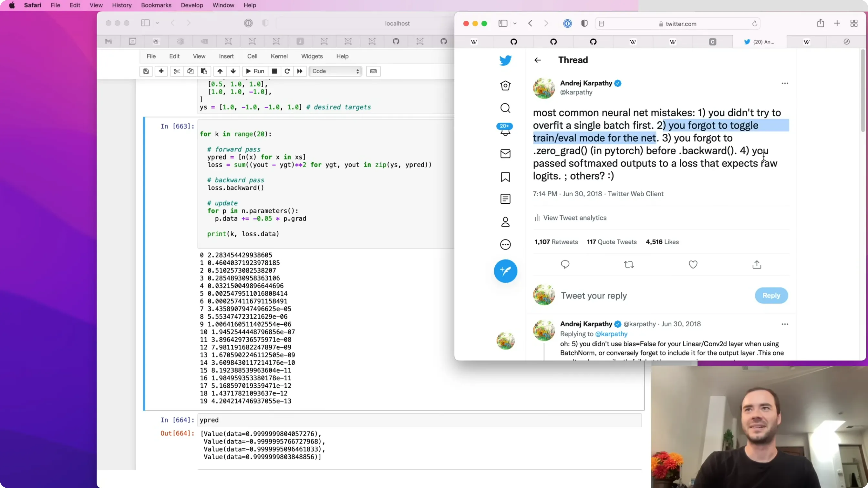Restart and run all with the fast-forward icon
This screenshot has height=488, width=868.
tap(300, 71)
